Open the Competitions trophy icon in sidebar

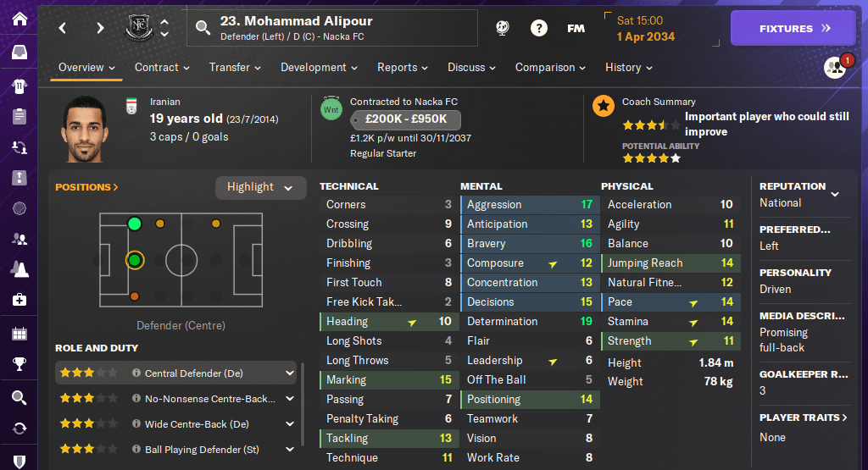[19, 365]
